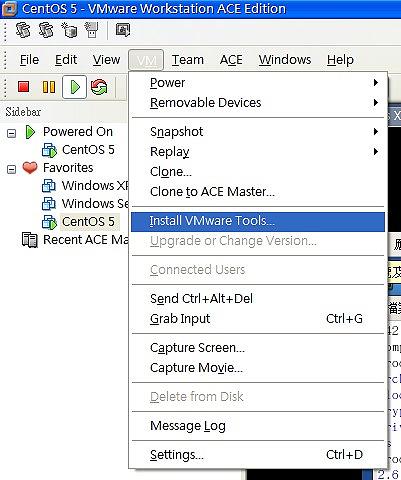The width and height of the screenshot is (401, 480).
Task: Close the open VM menu
Action: coord(146,60)
